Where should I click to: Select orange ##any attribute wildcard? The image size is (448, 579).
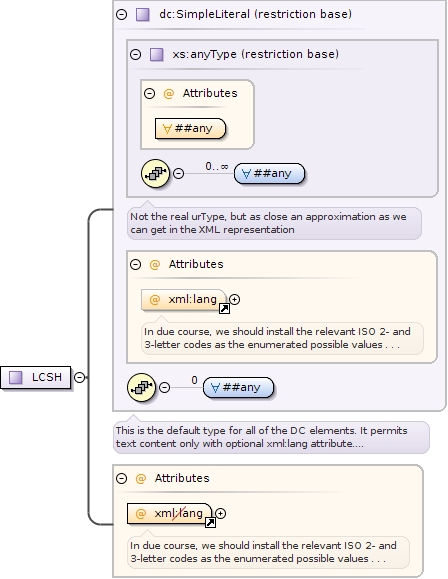pos(190,129)
